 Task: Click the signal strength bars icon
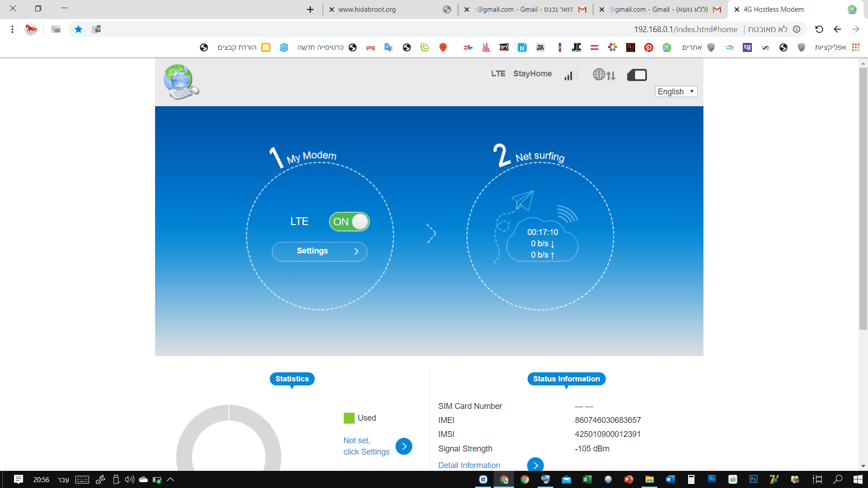(569, 75)
